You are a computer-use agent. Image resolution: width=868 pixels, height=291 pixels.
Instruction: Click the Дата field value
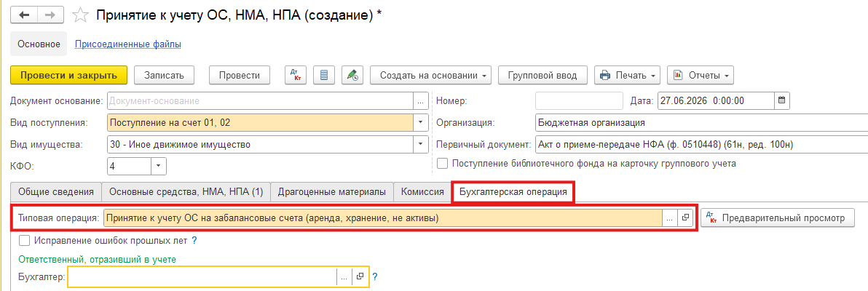tap(715, 100)
